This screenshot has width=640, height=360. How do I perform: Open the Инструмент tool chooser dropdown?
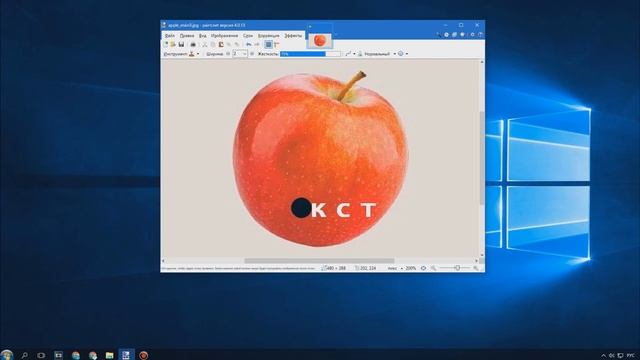(195, 53)
